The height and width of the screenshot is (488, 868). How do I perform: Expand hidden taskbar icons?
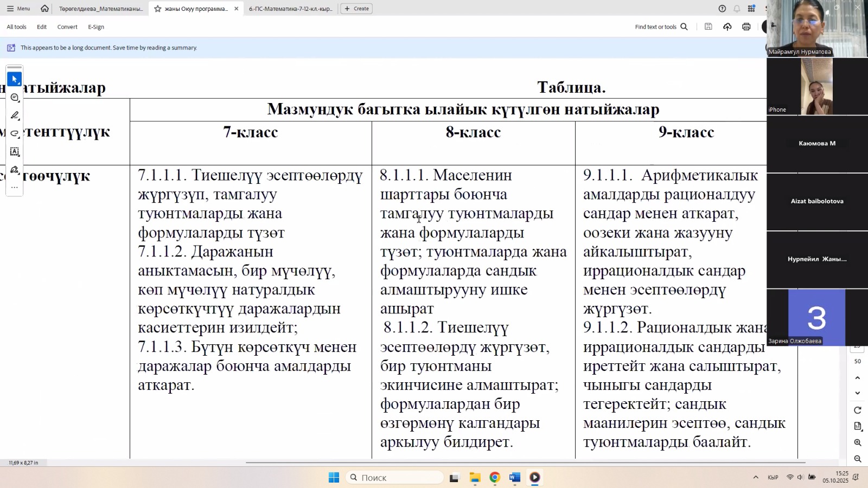click(x=756, y=477)
